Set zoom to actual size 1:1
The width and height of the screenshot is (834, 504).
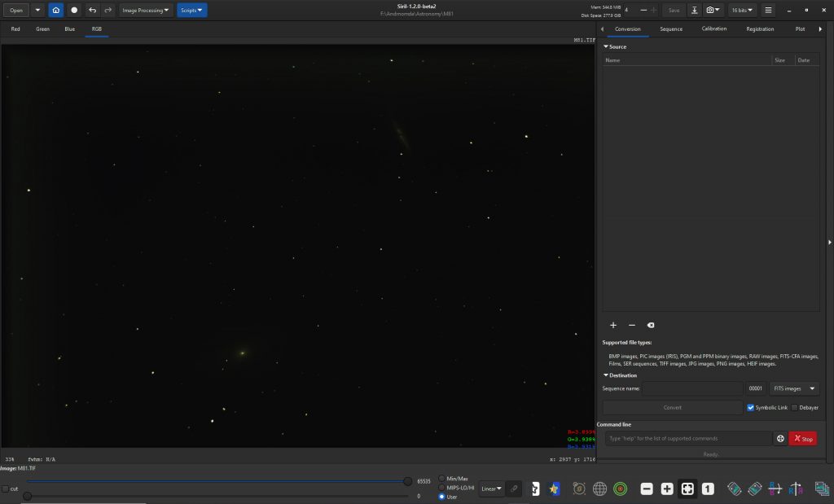[x=708, y=489]
